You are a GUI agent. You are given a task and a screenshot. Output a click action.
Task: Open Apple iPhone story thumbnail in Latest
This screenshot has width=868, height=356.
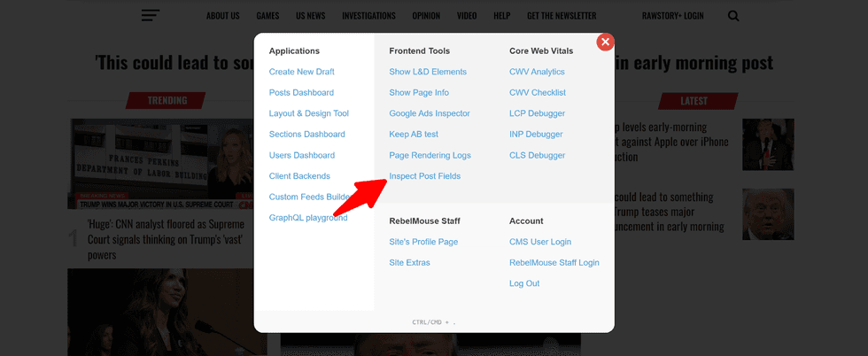click(769, 144)
